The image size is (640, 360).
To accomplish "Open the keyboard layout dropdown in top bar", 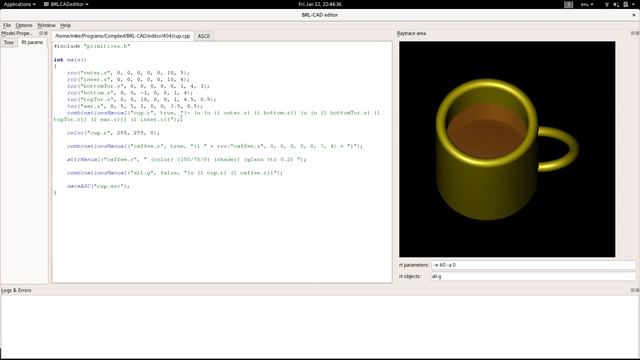I will pyautogui.click(x=587, y=4).
